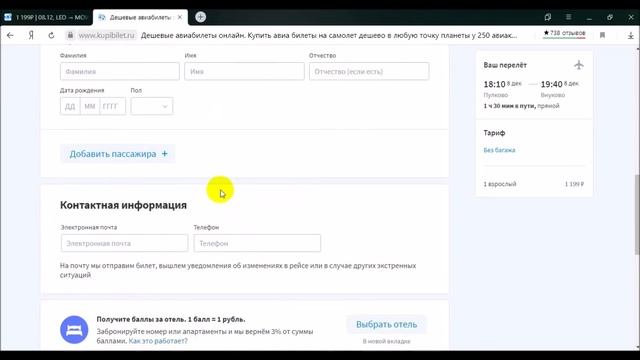The image size is (640, 360).
Task: Click the 1 взрослый price row
Action: 534,184
